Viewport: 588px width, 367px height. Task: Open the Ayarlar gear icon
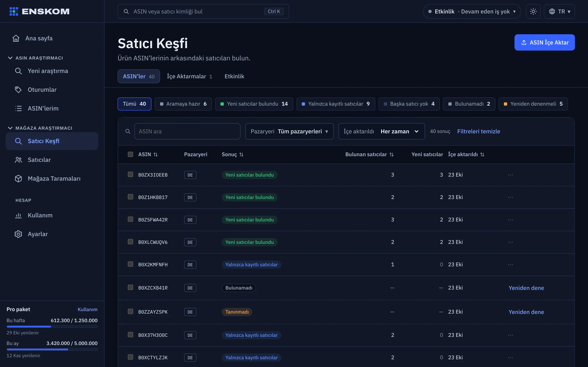click(18, 234)
